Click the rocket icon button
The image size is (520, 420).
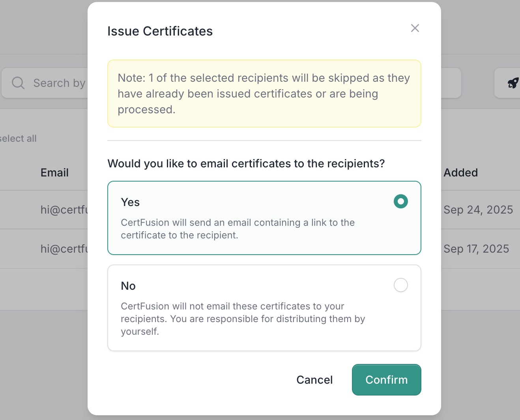(x=512, y=83)
